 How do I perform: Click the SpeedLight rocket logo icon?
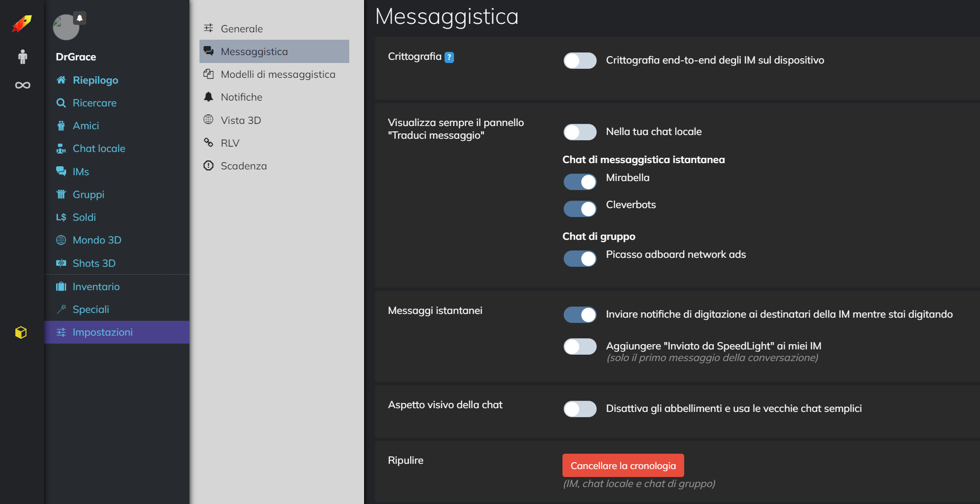pos(22,23)
